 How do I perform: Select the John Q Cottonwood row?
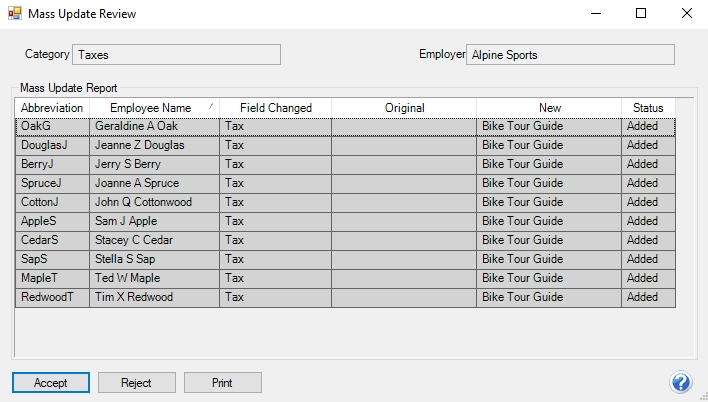click(345, 202)
